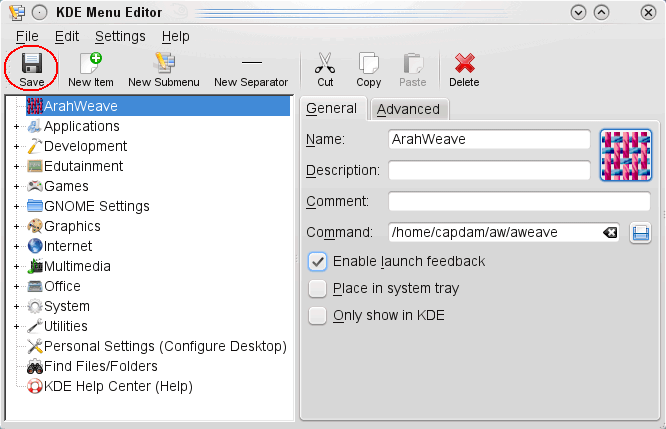
Task: Select Find Files/Folders entry
Action: (92, 366)
